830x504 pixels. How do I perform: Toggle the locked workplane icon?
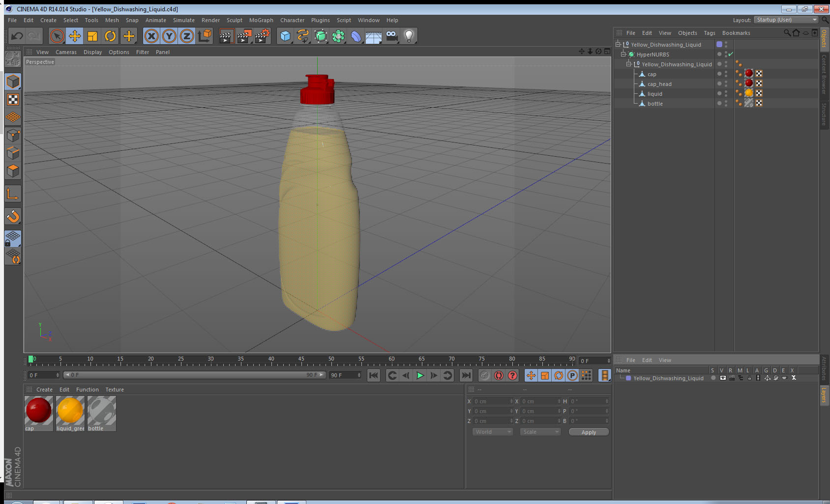13,239
